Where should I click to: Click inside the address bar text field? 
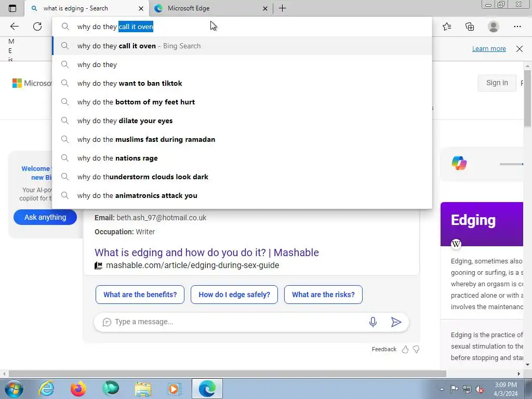point(242,26)
